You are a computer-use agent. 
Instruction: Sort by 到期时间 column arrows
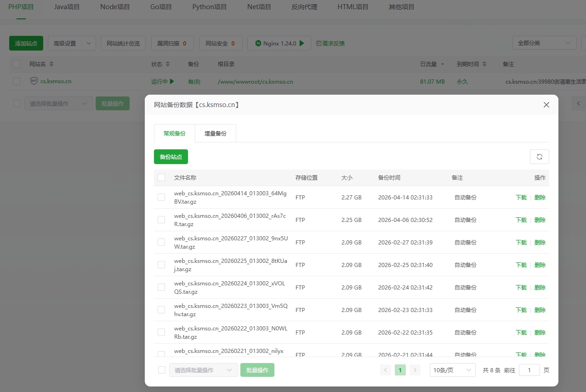484,64
